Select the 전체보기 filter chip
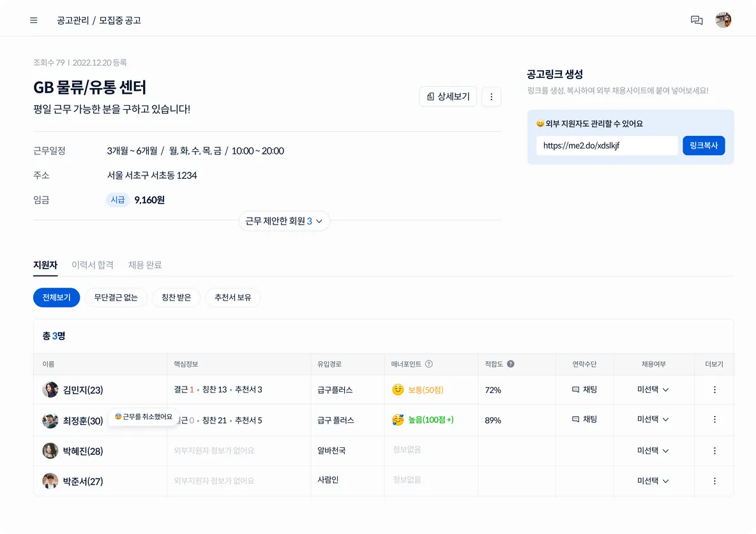This screenshot has width=756, height=534. click(56, 297)
